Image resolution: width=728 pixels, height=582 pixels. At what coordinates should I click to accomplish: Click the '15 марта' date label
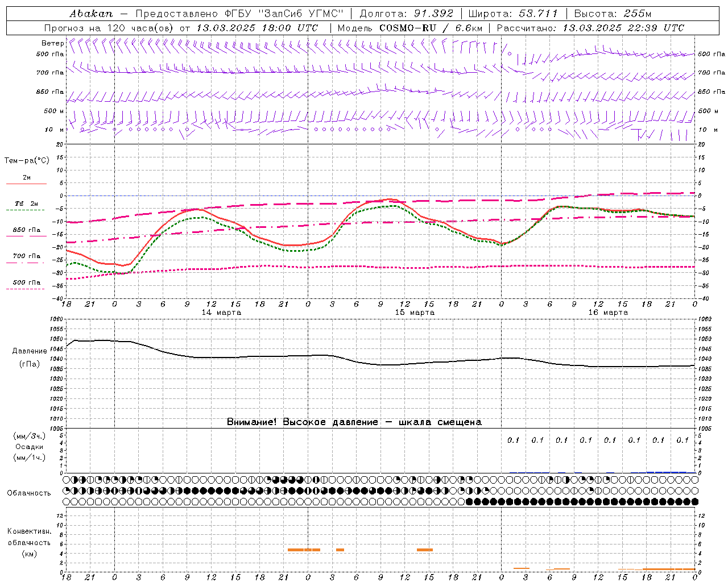pyautogui.click(x=415, y=313)
